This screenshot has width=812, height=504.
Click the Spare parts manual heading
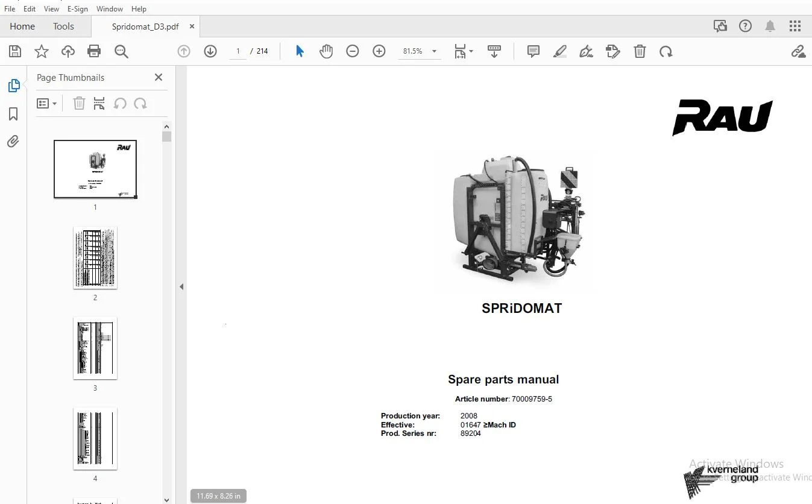click(x=503, y=379)
